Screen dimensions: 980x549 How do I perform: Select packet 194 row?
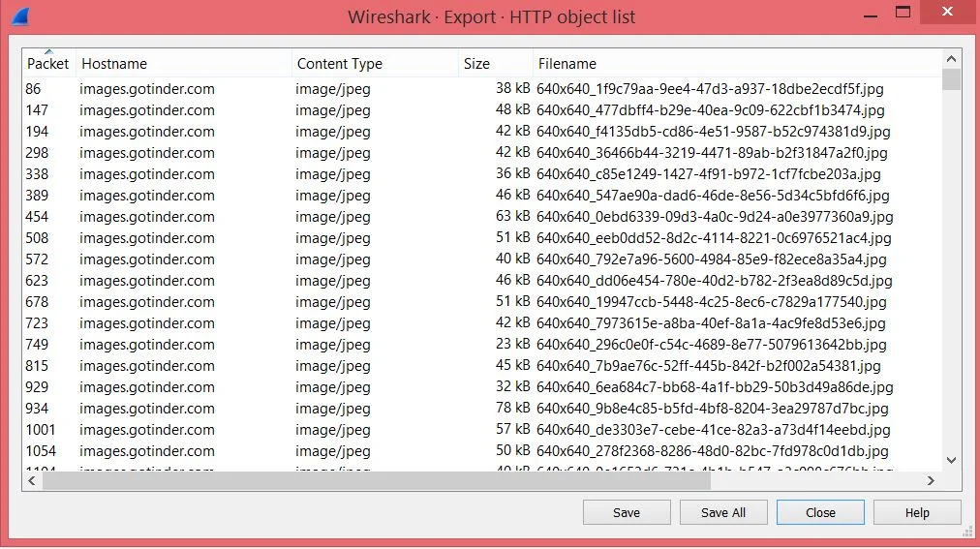click(481, 131)
